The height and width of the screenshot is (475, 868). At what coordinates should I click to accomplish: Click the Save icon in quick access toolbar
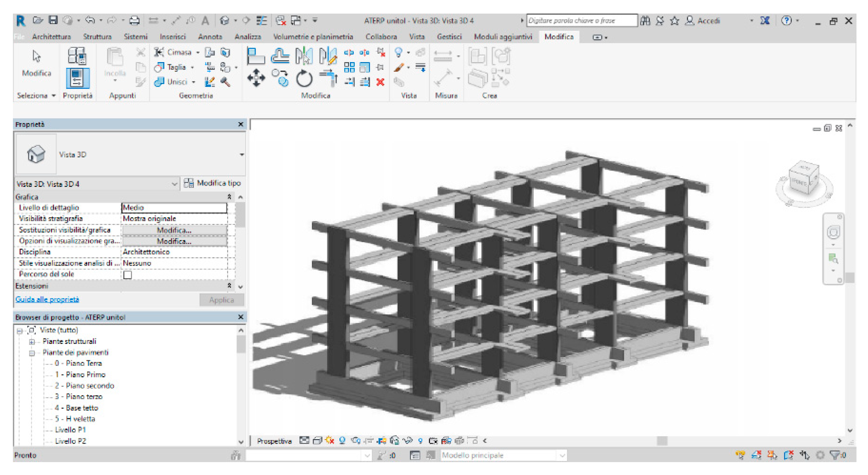(53, 20)
